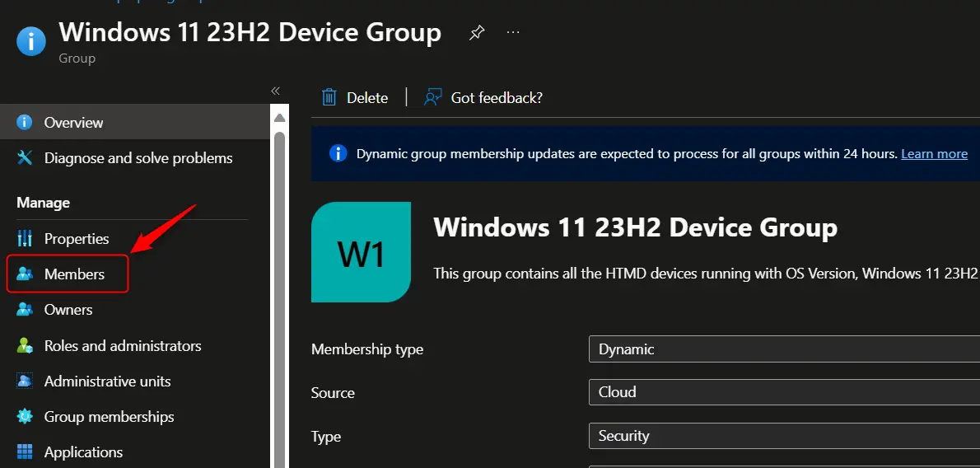Click the Membership type field showing Dynamic

point(784,349)
